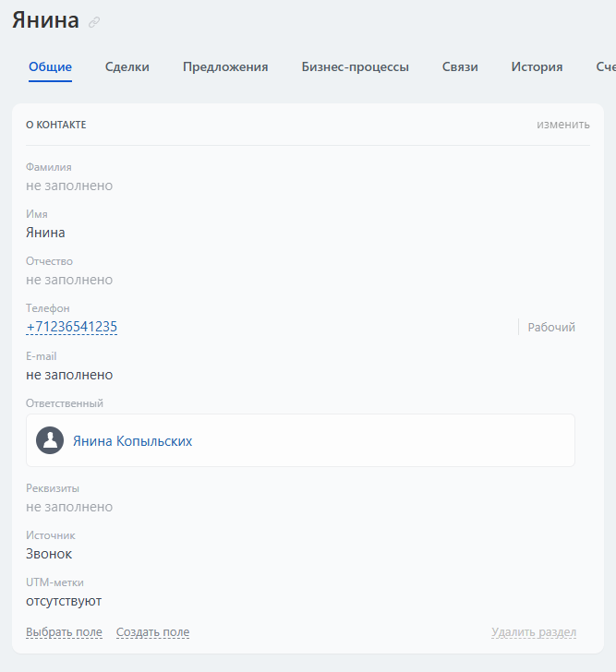Click the empty Фамилия field value
Image resolution: width=616 pixels, height=672 pixels.
(69, 186)
